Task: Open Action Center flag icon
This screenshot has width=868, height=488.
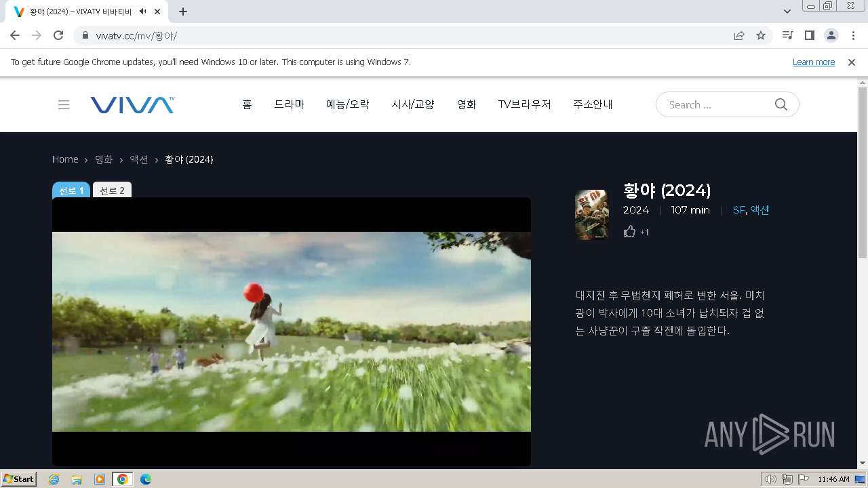Action: pos(803,479)
